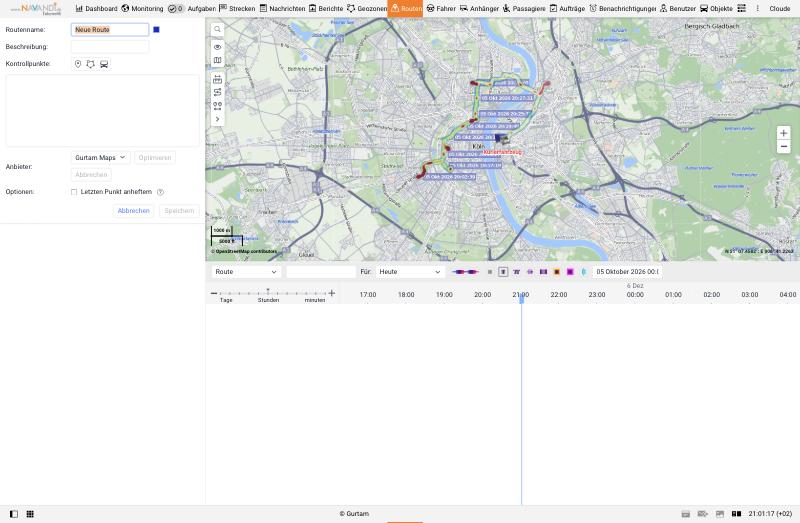800x523 pixels.
Task: Click the current time marker at 21:00
Action: 521,298
